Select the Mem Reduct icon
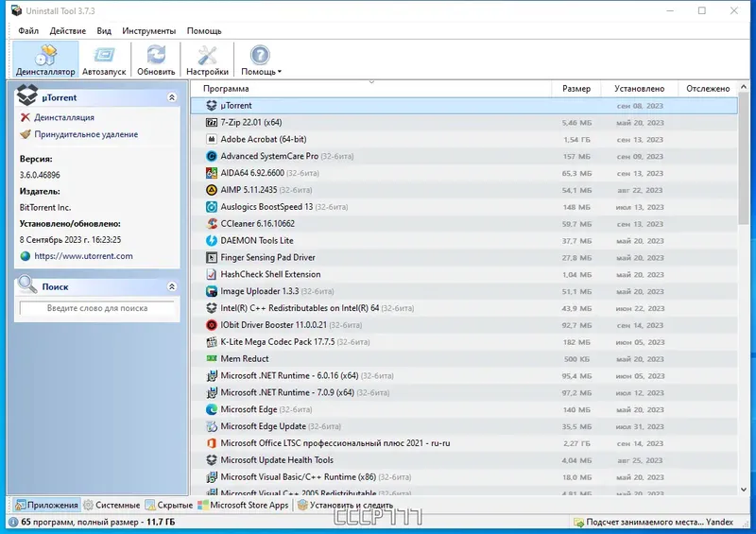 coord(211,359)
